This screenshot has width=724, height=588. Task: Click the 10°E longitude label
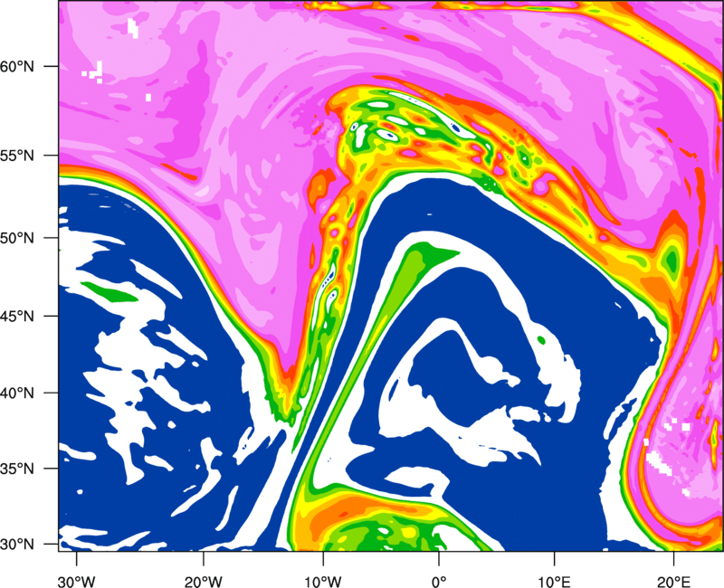coord(554,581)
